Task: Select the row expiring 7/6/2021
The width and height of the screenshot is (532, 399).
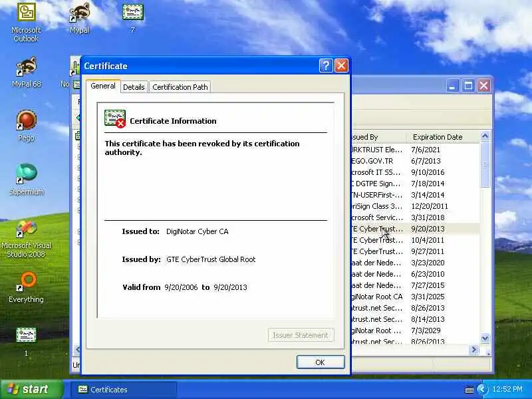Action: pos(415,150)
